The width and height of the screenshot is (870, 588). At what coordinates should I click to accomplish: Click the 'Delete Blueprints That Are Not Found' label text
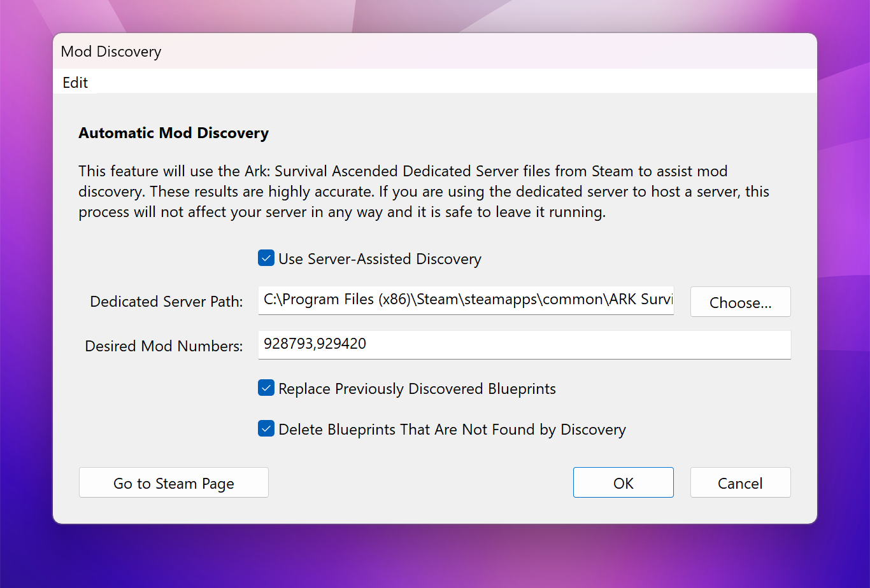(x=452, y=430)
